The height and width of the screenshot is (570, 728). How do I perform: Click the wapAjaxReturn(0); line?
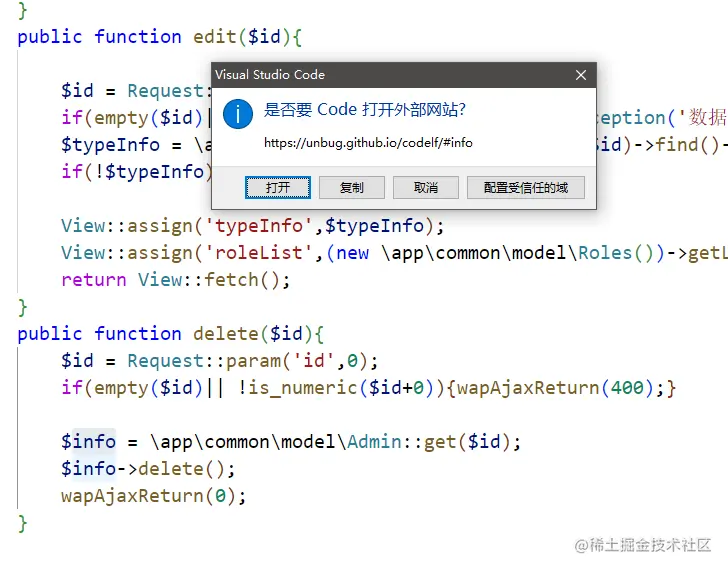[153, 496]
